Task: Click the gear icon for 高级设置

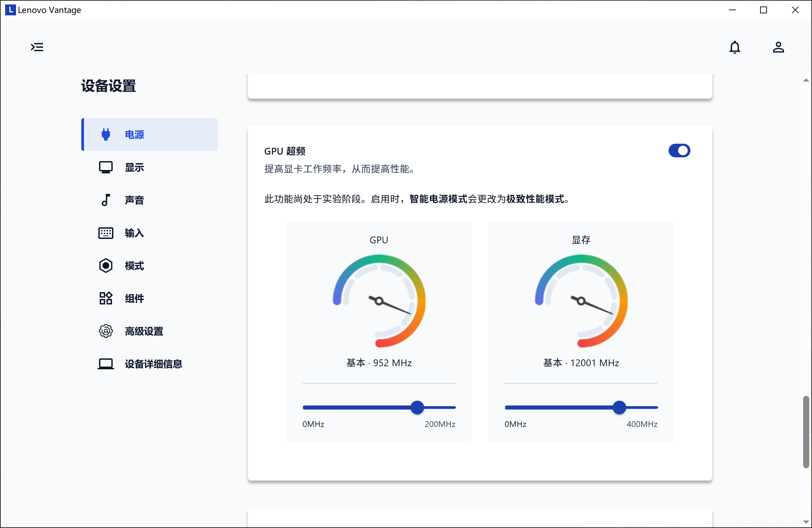Action: pos(106,331)
